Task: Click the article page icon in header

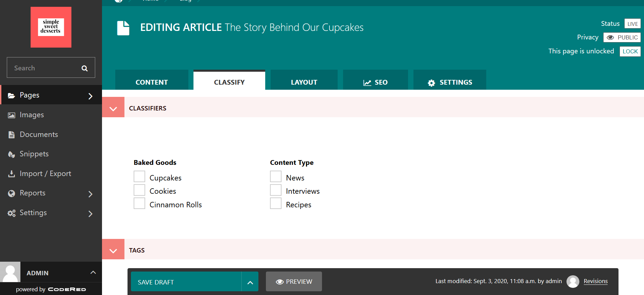Action: pos(123,28)
